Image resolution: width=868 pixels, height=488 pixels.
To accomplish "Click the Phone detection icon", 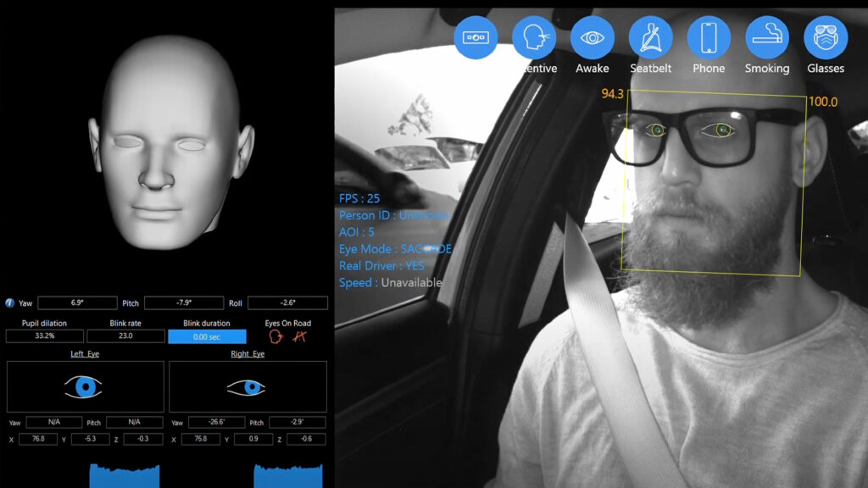I will pos(709,37).
